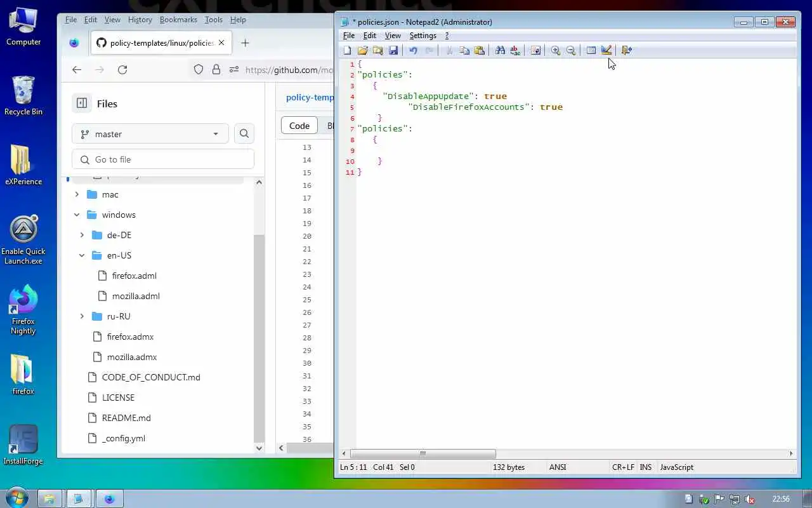This screenshot has height=508, width=812.
Task: Collapse the en-US folder
Action: pos(82,255)
